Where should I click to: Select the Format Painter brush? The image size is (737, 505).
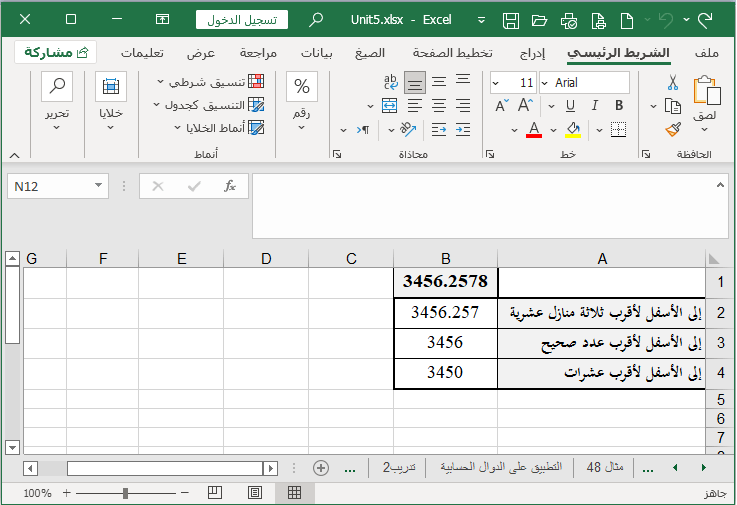(x=673, y=129)
